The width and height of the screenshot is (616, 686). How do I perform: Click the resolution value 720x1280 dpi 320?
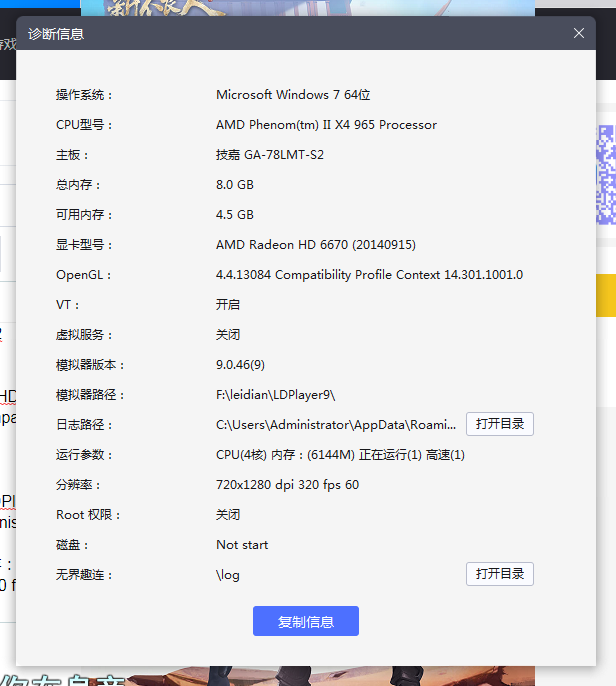click(287, 485)
